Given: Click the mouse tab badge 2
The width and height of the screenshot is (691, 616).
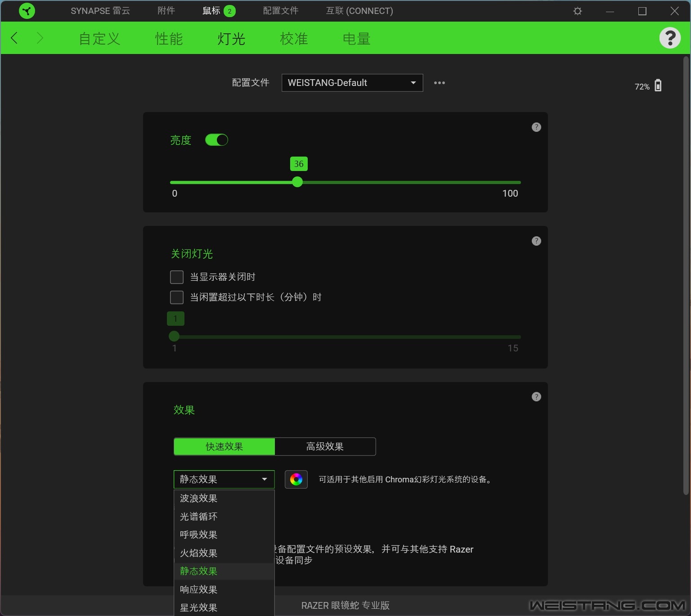Looking at the screenshot, I should pos(229,11).
